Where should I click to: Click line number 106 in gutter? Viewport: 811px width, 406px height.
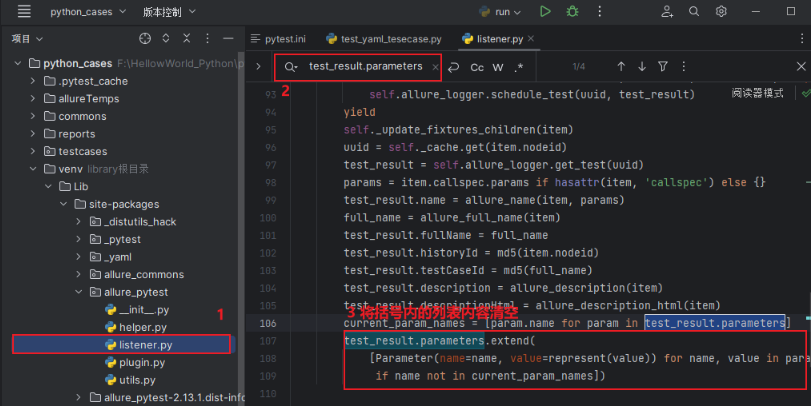[268, 323]
